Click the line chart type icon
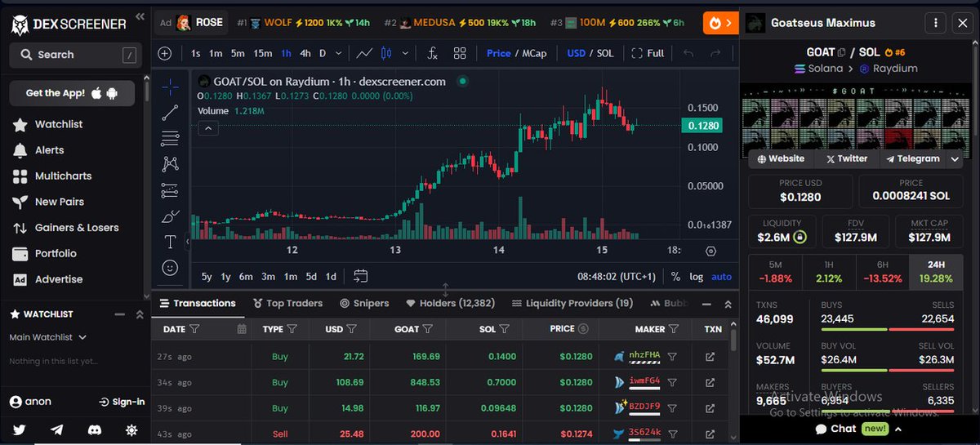 click(x=365, y=53)
